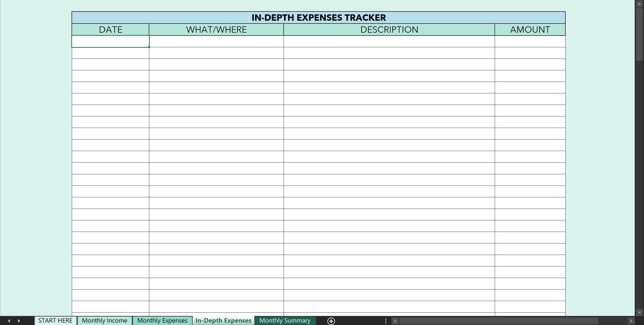Image resolution: width=644 pixels, height=325 pixels.
Task: Select the first cell under DATE
Action: [110, 41]
